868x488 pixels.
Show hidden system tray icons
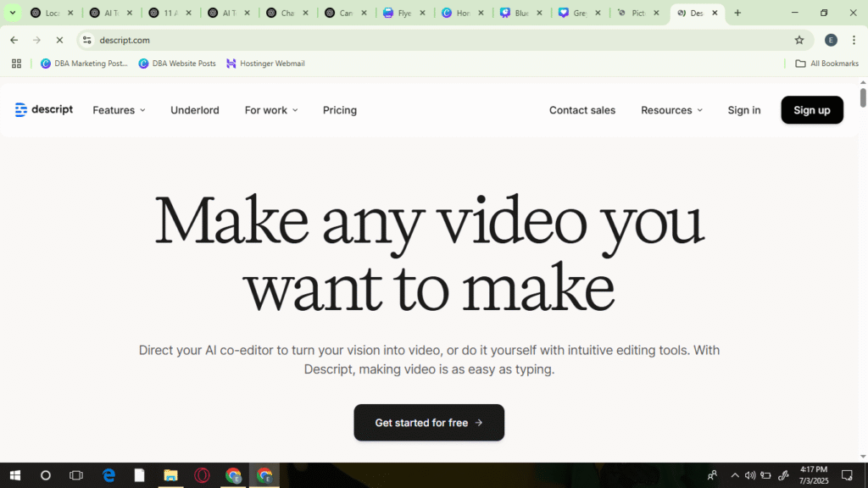point(735,475)
